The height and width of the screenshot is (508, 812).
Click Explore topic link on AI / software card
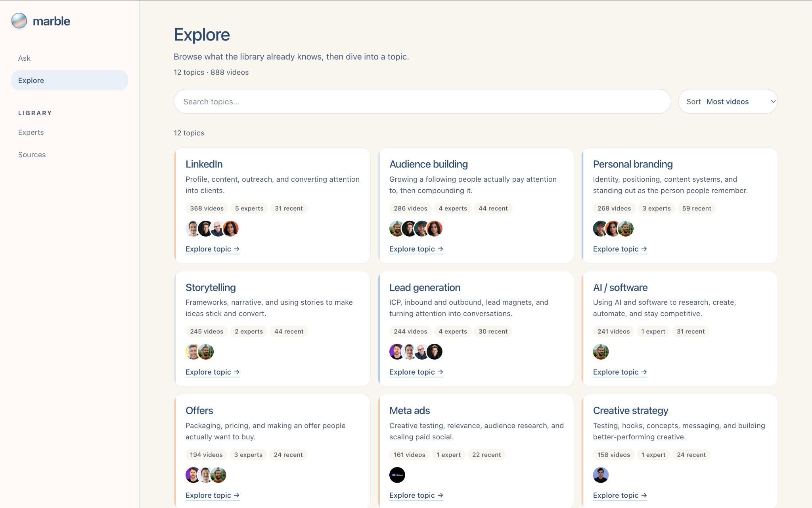pos(620,372)
